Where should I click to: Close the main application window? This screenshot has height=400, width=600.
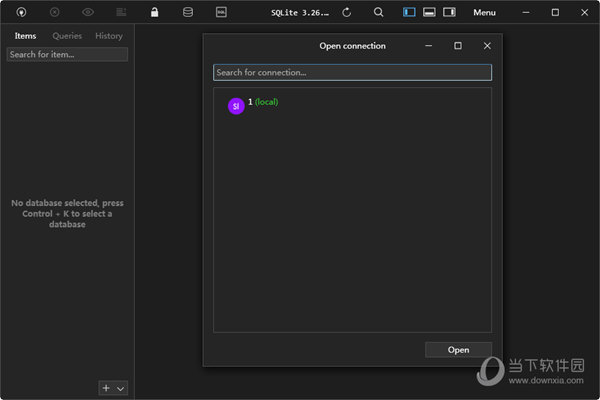585,12
